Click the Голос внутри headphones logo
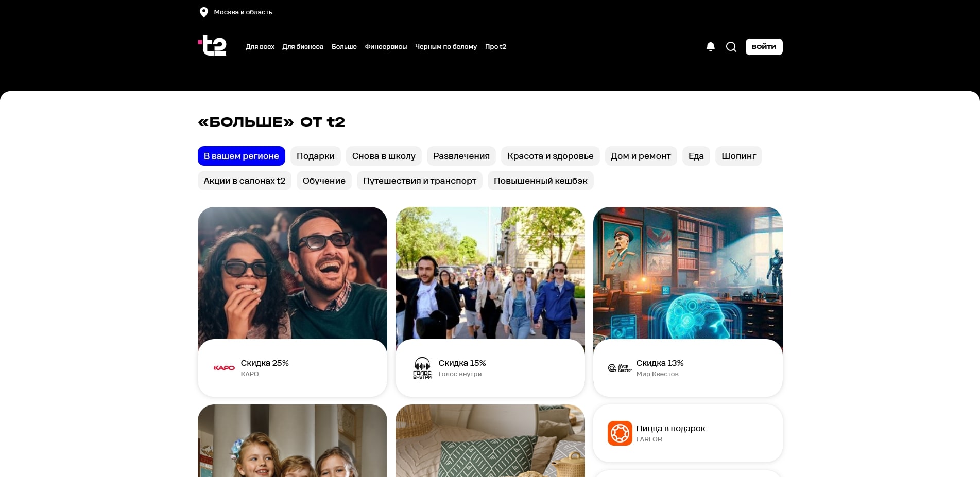980x477 pixels. (422, 368)
